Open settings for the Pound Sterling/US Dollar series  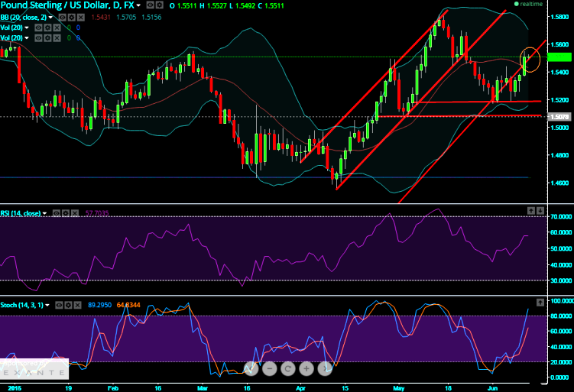point(159,5)
